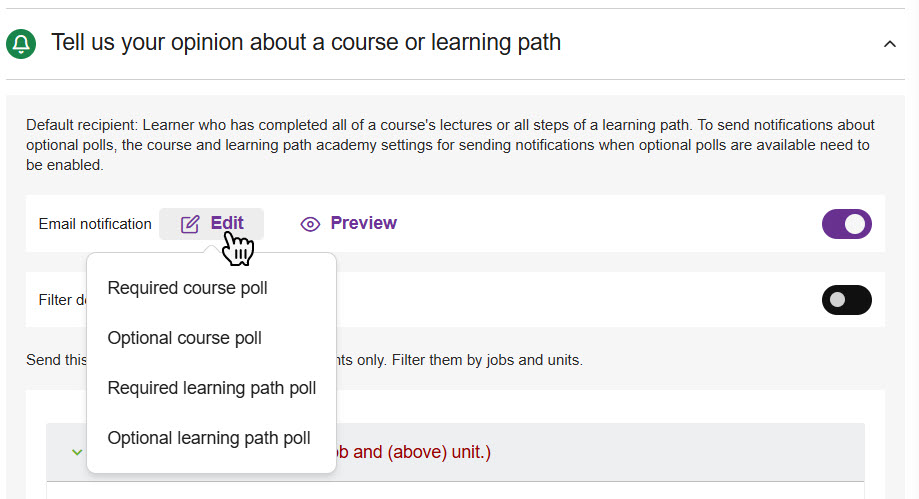The image size is (919, 499).
Task: Disable the Email notification purple toggle
Action: 846,224
